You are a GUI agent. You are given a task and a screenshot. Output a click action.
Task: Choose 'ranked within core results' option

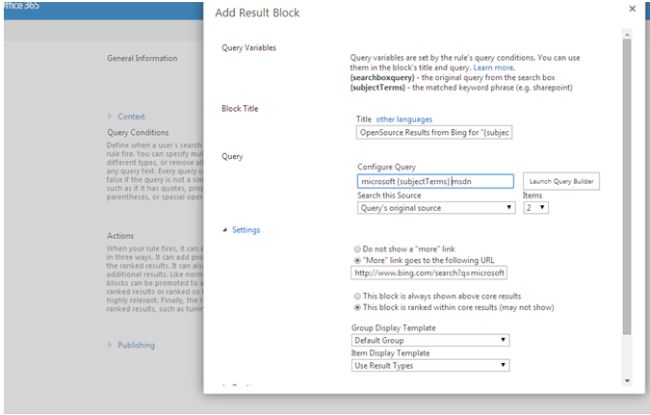click(x=357, y=308)
